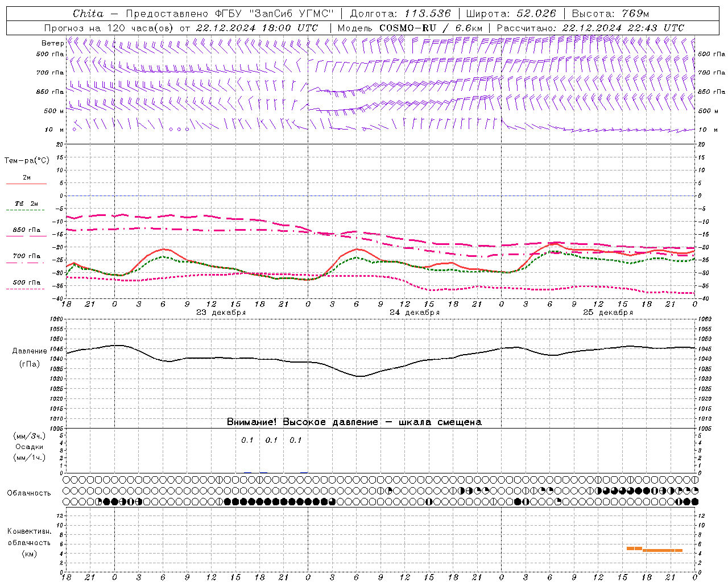Click the "Осадки" precipitation label
Screen dimensions: 728x582
[30, 447]
